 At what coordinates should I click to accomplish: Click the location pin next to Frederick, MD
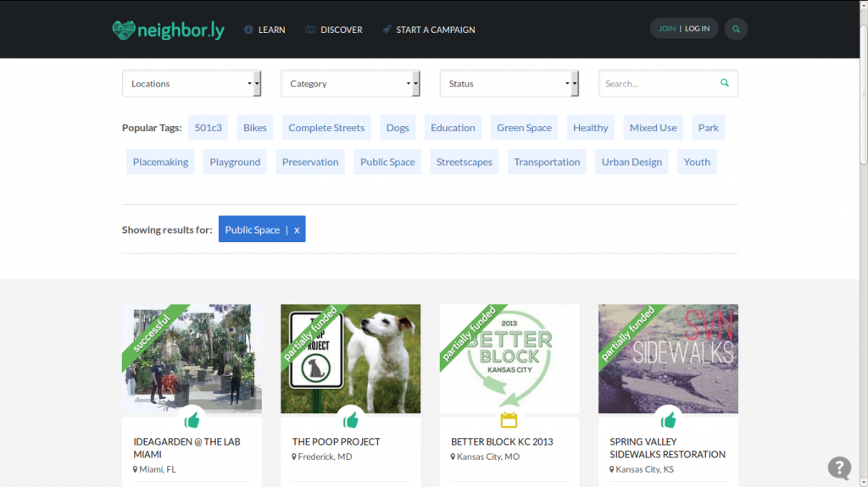click(x=294, y=457)
